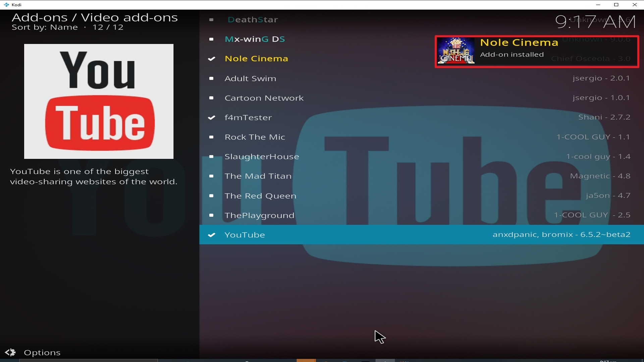Click the 'jsergio - 1.0.1' version text
Screen dimensions: 644x362
click(x=601, y=98)
